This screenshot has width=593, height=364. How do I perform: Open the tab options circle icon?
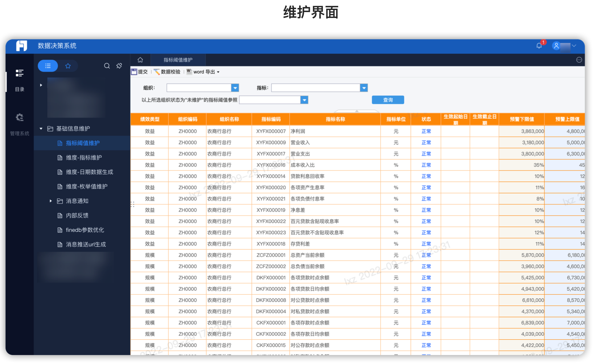[x=579, y=60]
